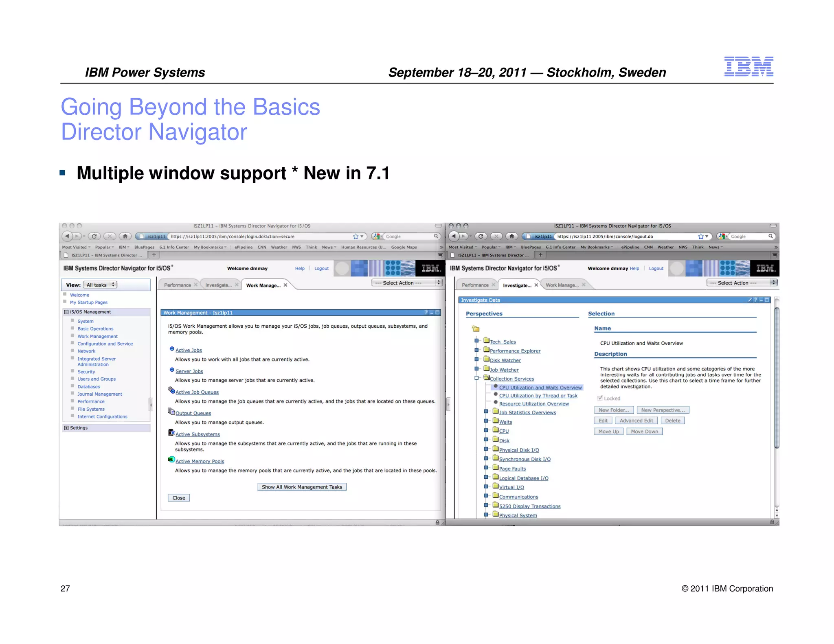Screen dimensions: 834x644
Task: Open My Bookmarks menu in right window
Action: point(596,247)
